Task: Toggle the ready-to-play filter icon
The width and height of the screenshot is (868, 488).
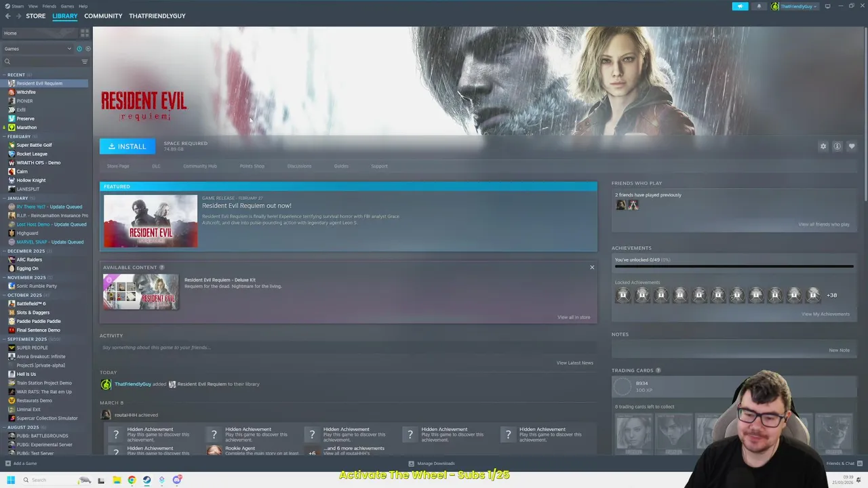Action: click(87, 49)
